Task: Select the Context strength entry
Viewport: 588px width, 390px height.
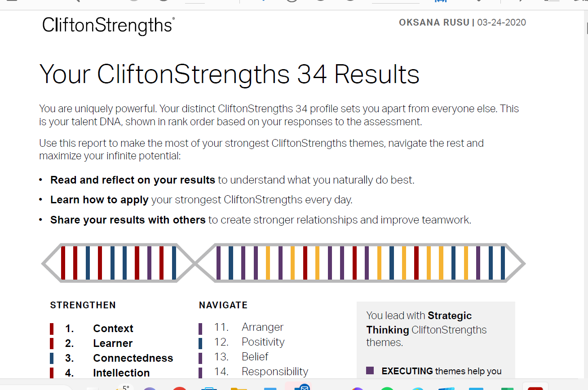Action: [x=113, y=328]
